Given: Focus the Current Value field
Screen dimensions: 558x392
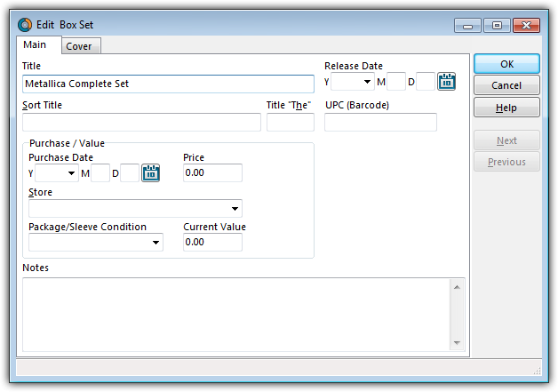Looking at the screenshot, I should coord(213,243).
